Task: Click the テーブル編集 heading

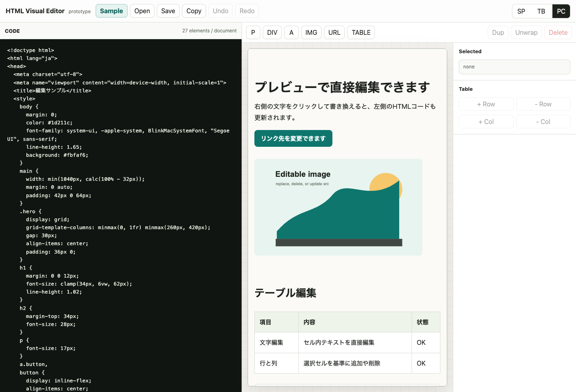Action: coord(285,293)
